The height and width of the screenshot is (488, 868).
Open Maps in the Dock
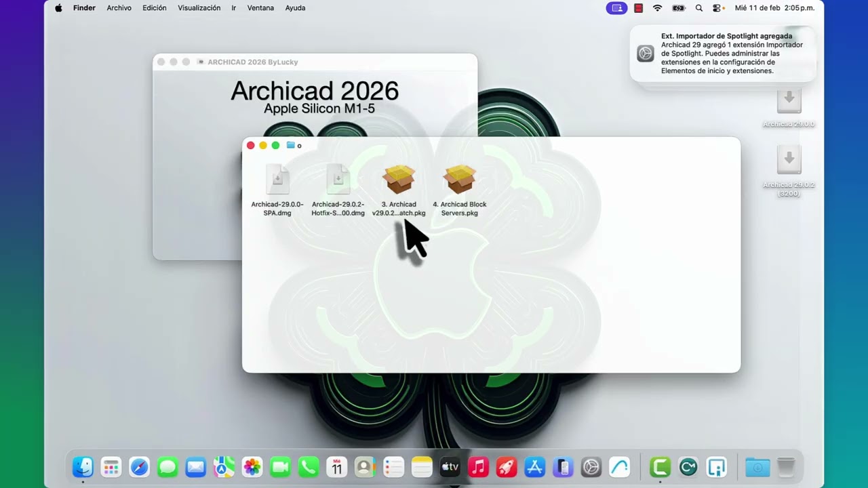click(x=224, y=467)
